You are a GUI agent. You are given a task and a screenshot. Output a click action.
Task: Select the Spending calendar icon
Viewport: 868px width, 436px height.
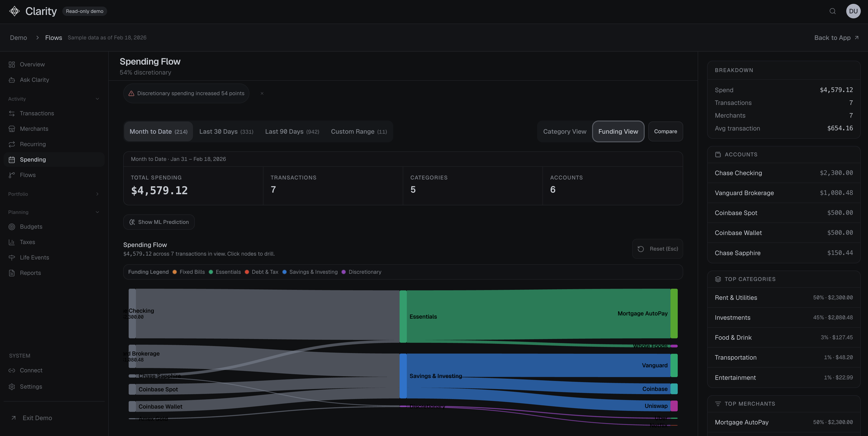click(x=12, y=159)
